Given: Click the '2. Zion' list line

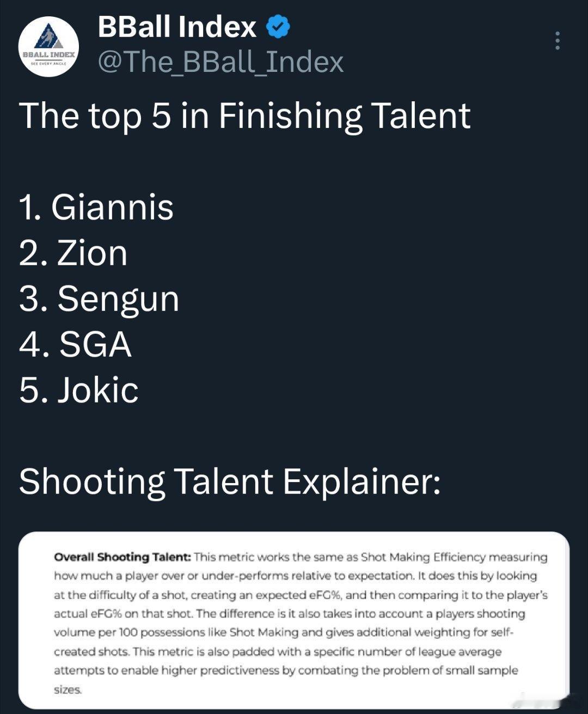Looking at the screenshot, I should [73, 253].
